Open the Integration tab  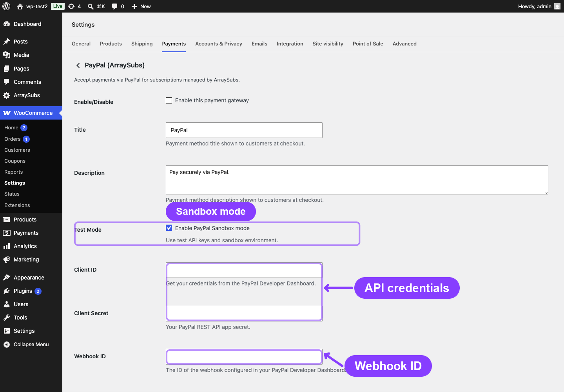point(290,44)
